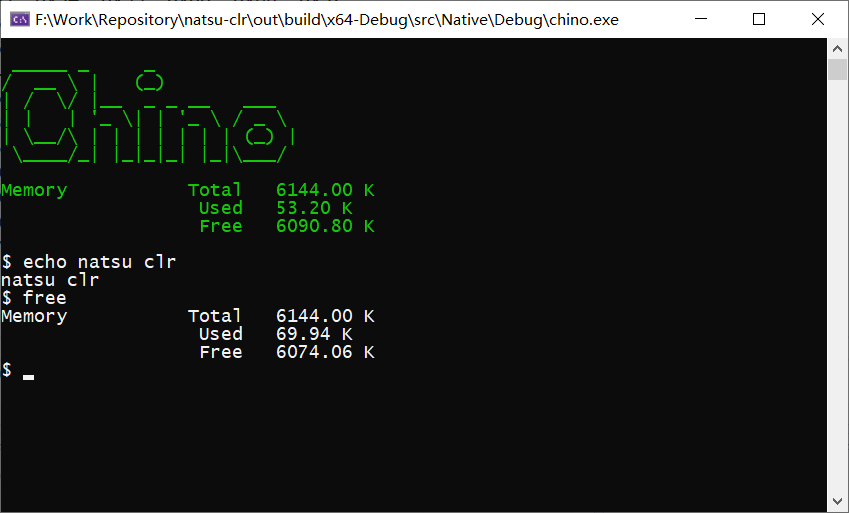Click the console app icon in title bar
This screenshot has height=513, width=849.
point(18,19)
